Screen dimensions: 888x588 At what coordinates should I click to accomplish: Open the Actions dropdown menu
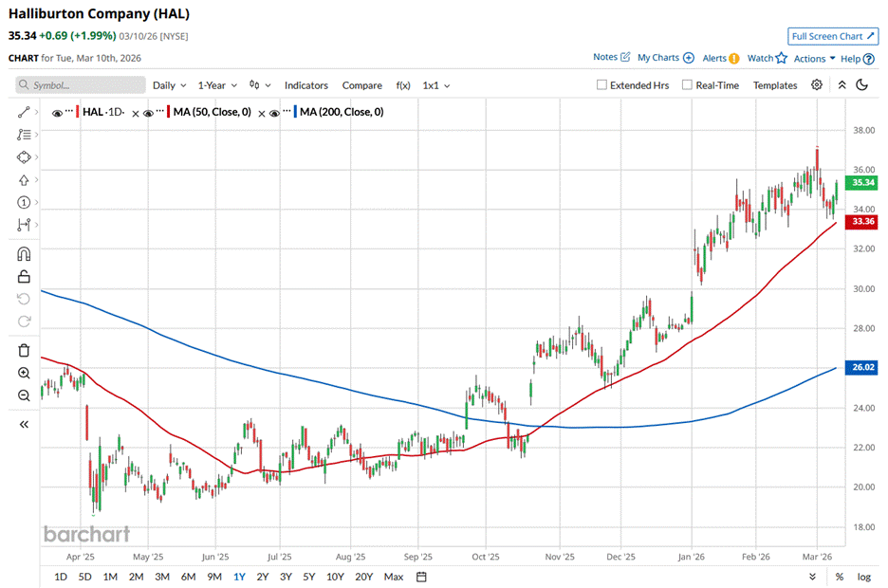pyautogui.click(x=814, y=58)
